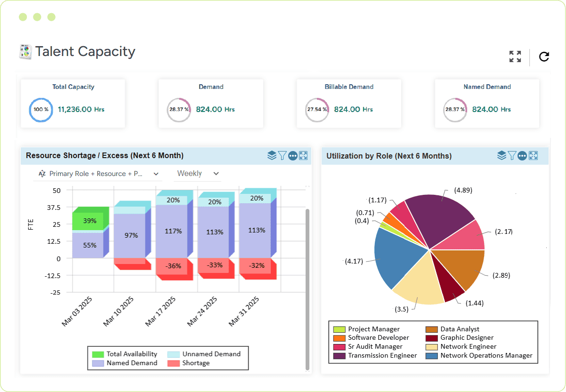Click the Total Capacity KPI card
The height and width of the screenshot is (392, 566).
pos(73,104)
